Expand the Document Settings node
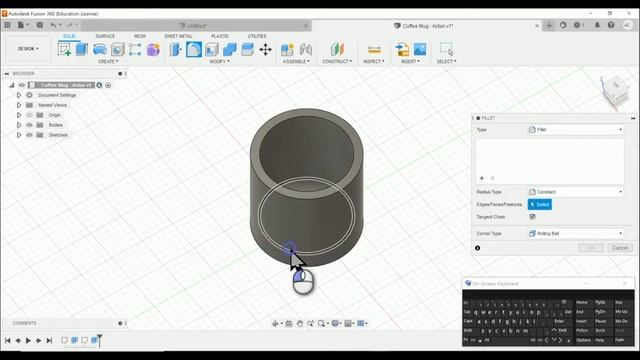640x360 pixels. [19, 95]
